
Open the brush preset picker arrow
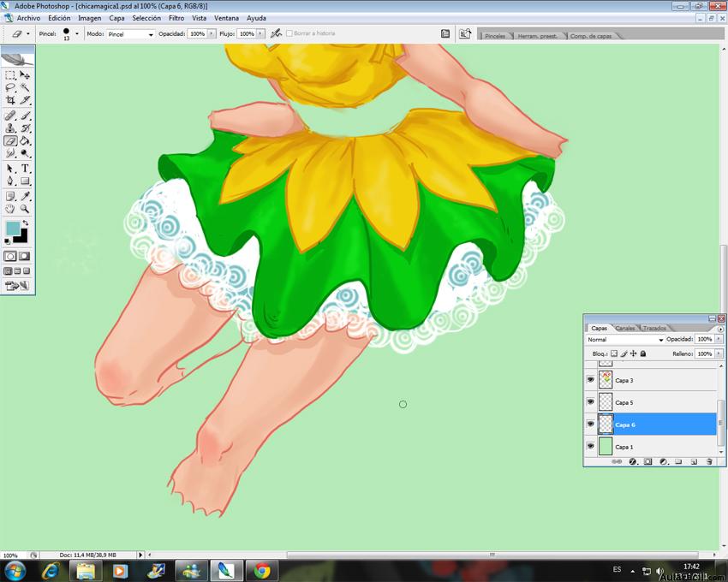click(x=77, y=33)
